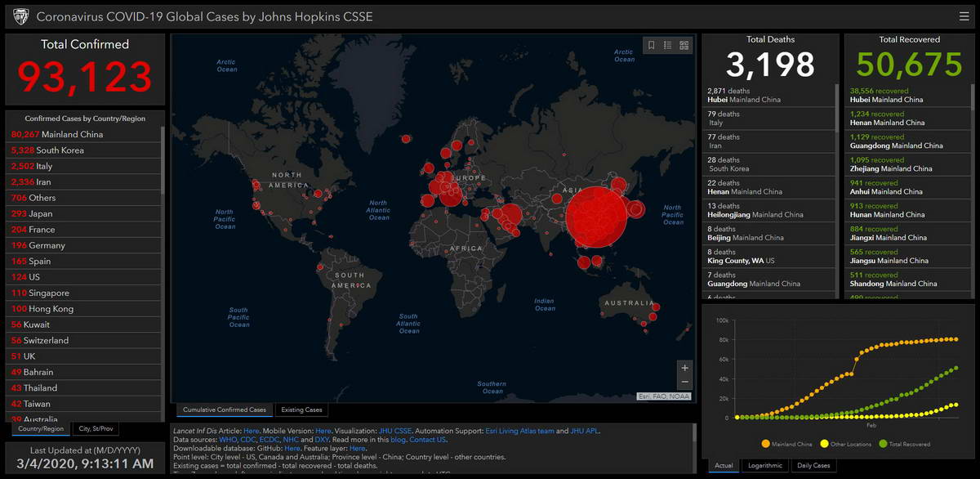The image size is (980, 479).
Task: Zoom in on the map
Action: pos(684,368)
